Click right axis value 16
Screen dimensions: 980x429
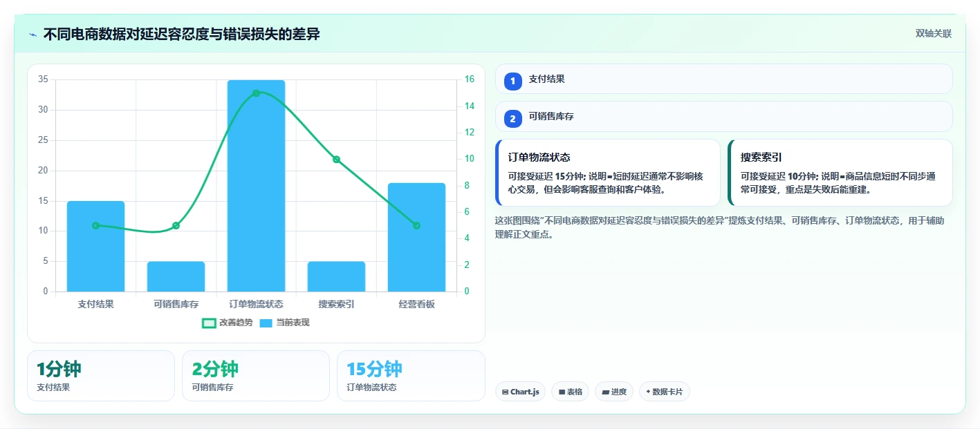pyautogui.click(x=469, y=79)
